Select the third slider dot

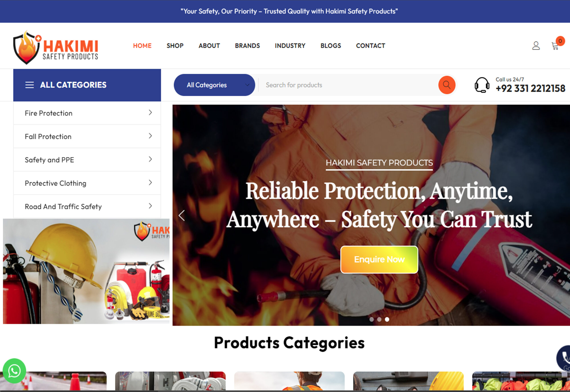pyautogui.click(x=387, y=319)
